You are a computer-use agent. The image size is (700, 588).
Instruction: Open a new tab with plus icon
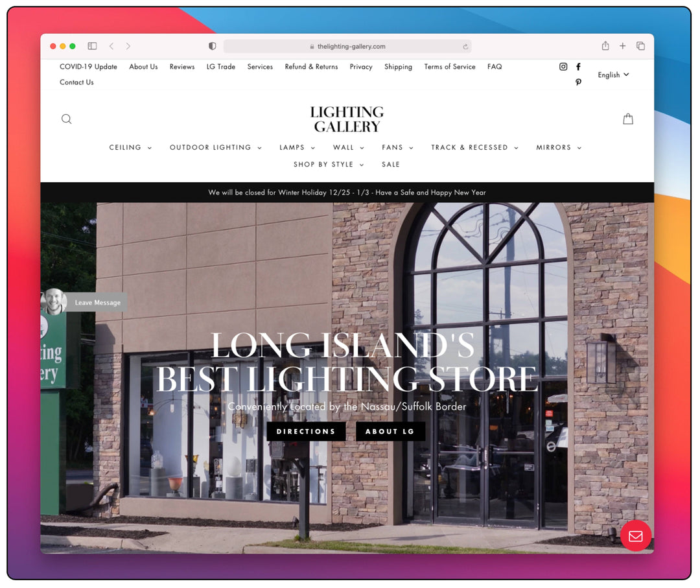622,46
